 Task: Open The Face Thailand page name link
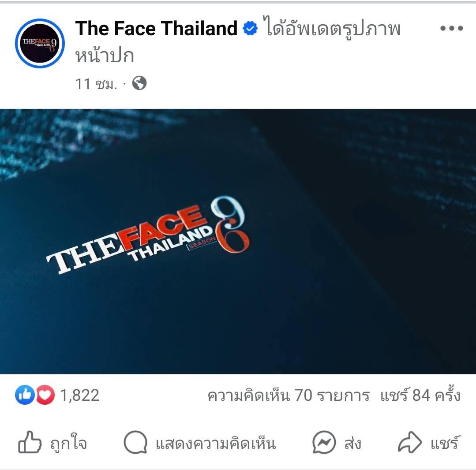coord(156,29)
